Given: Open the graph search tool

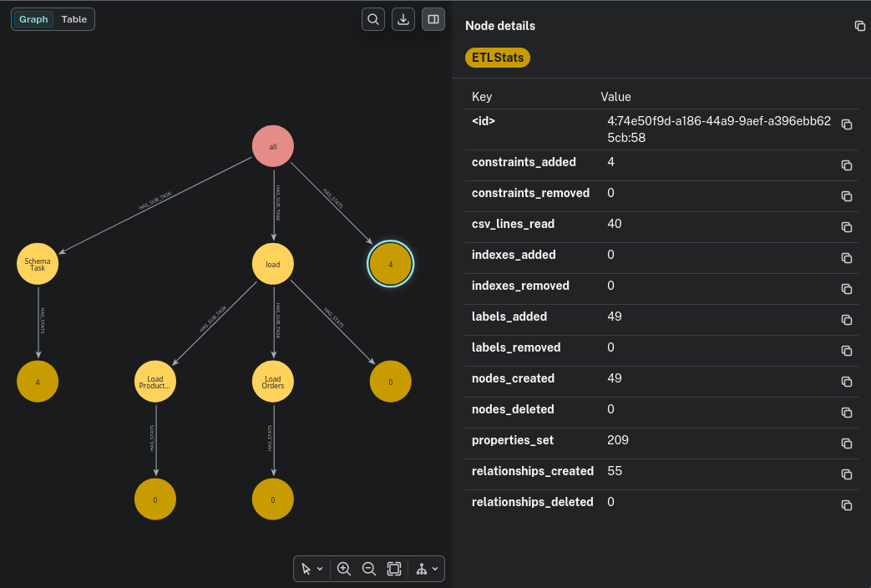Looking at the screenshot, I should (373, 19).
